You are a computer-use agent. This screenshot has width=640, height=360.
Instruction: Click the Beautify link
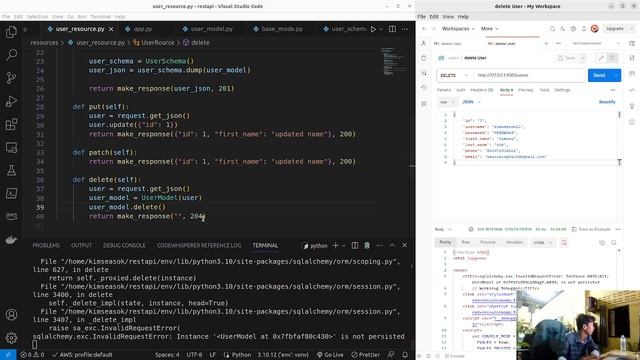607,102
